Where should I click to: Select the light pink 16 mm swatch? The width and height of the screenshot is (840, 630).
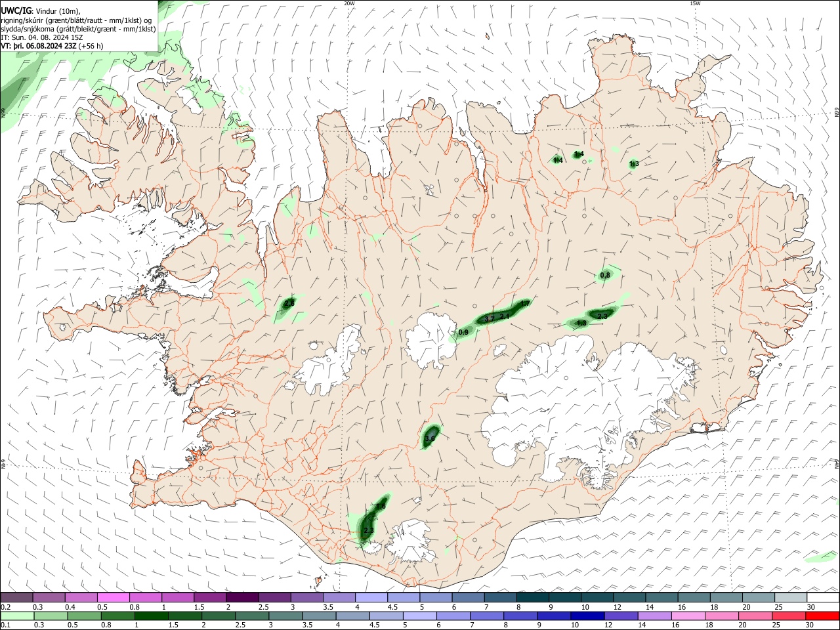click(688, 615)
